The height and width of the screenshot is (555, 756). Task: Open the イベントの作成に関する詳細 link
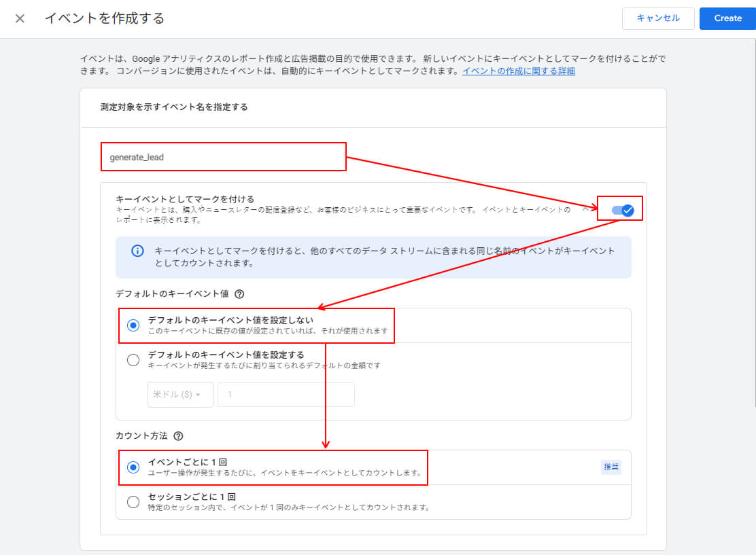pyautogui.click(x=518, y=71)
